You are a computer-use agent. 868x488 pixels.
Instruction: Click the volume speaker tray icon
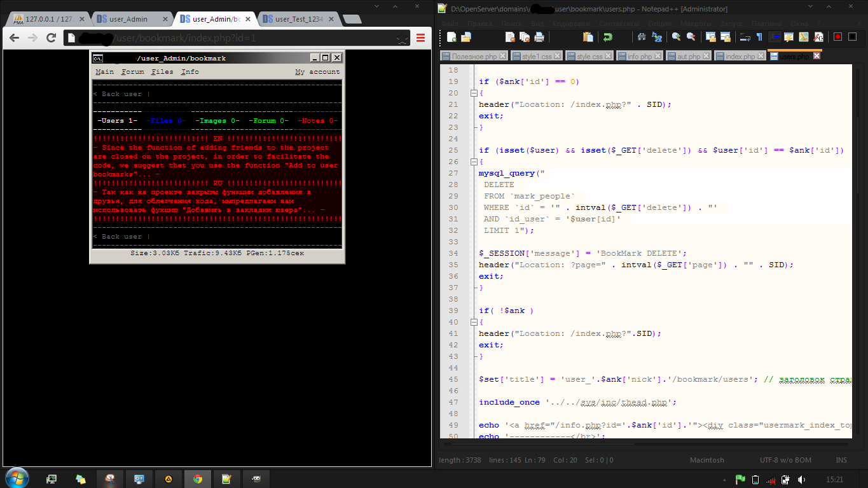[x=802, y=479]
